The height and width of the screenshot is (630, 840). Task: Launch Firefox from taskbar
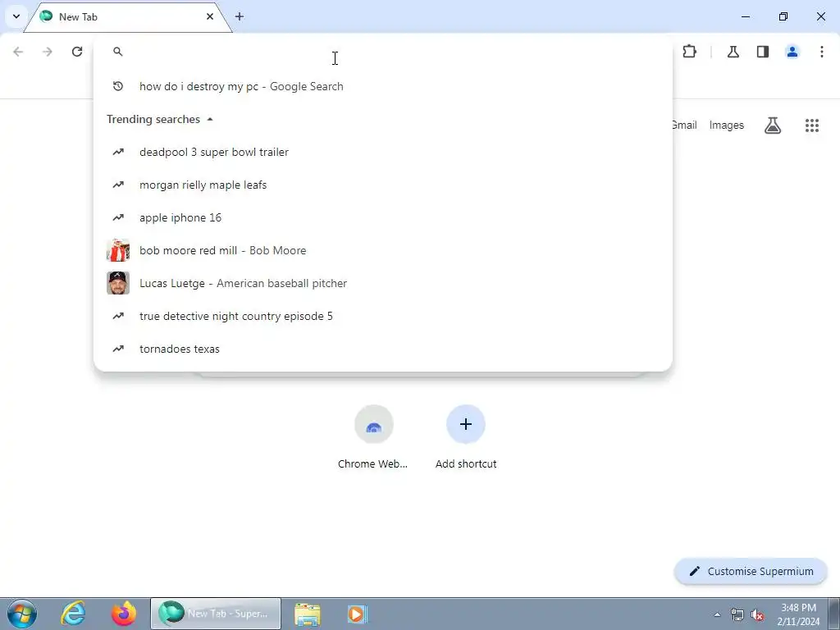pyautogui.click(x=124, y=614)
